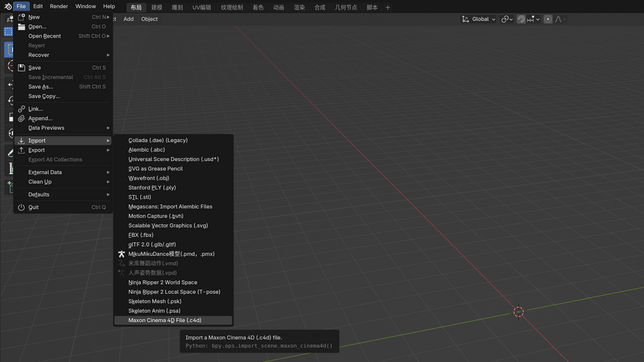Open the Render menu

[x=59, y=6]
